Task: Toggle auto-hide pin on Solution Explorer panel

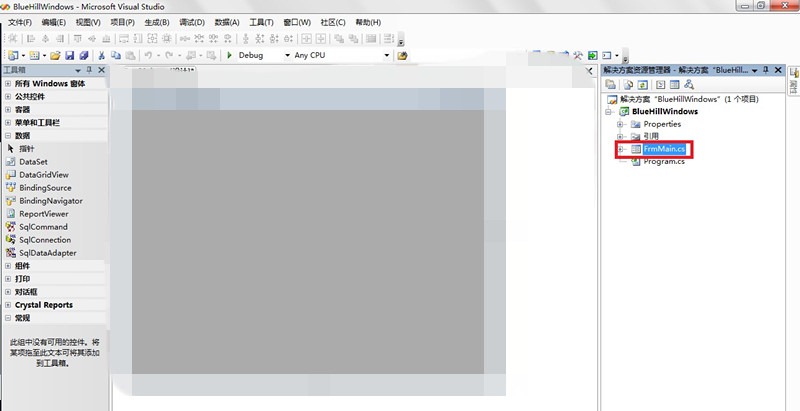Action: (766, 70)
